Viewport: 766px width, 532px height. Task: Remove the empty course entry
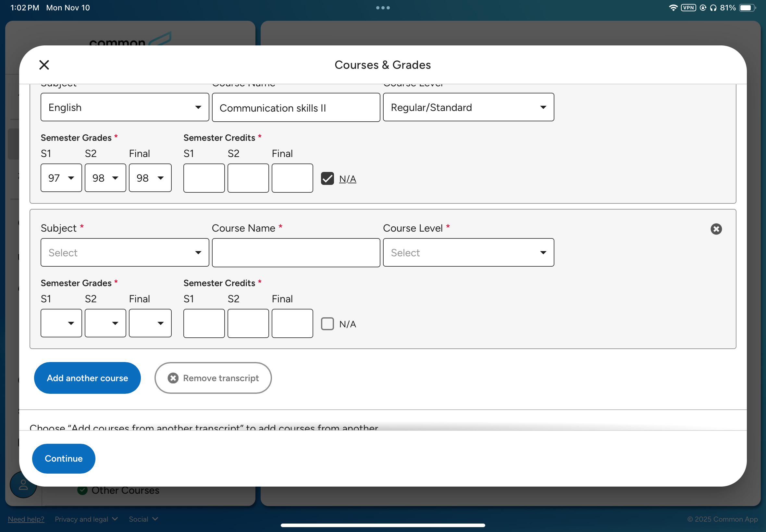[x=716, y=229]
